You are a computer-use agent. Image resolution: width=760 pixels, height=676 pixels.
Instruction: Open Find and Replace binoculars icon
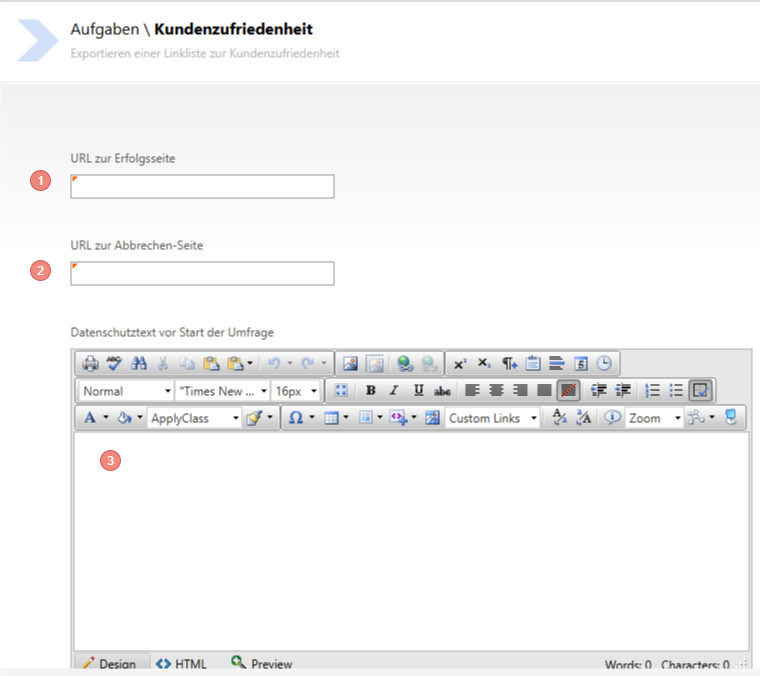(139, 364)
